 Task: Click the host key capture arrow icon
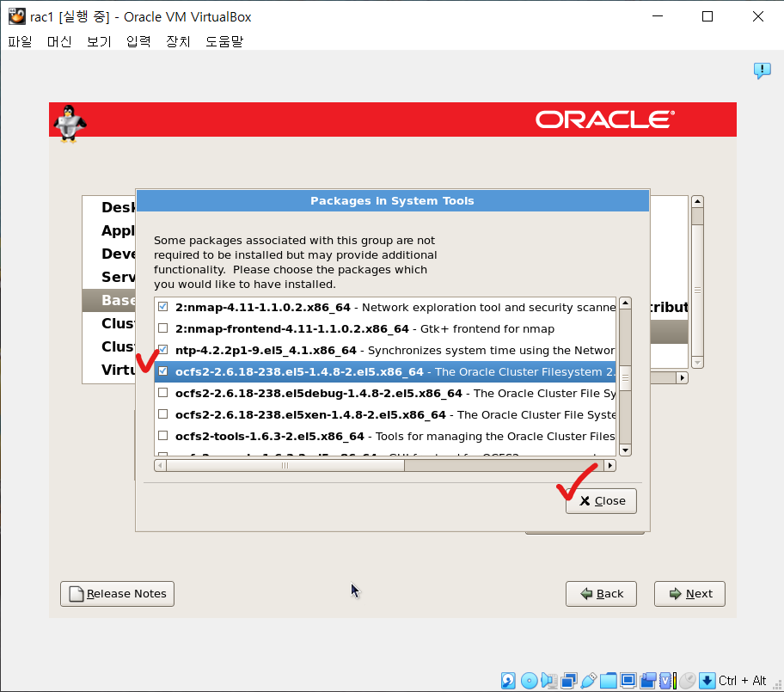[707, 681]
